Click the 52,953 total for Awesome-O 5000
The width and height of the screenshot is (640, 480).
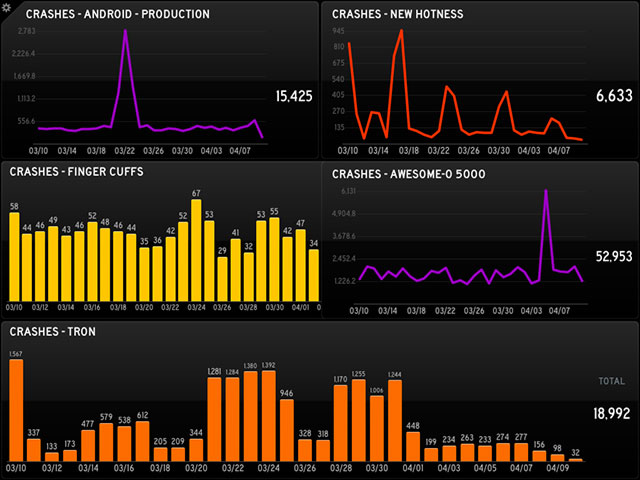[613, 257]
